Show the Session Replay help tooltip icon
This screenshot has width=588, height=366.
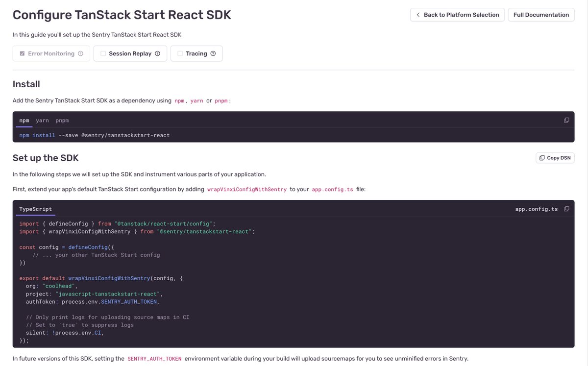point(157,53)
